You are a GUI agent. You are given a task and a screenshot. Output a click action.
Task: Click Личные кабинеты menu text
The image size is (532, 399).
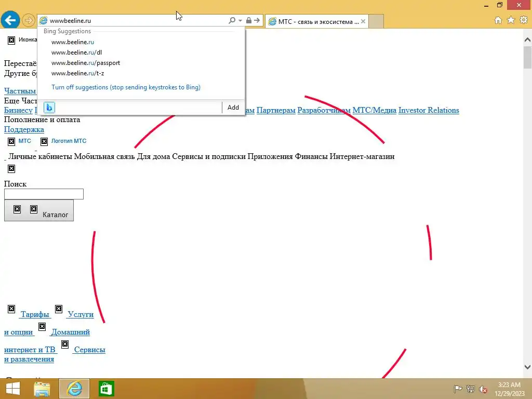pyautogui.click(x=40, y=156)
